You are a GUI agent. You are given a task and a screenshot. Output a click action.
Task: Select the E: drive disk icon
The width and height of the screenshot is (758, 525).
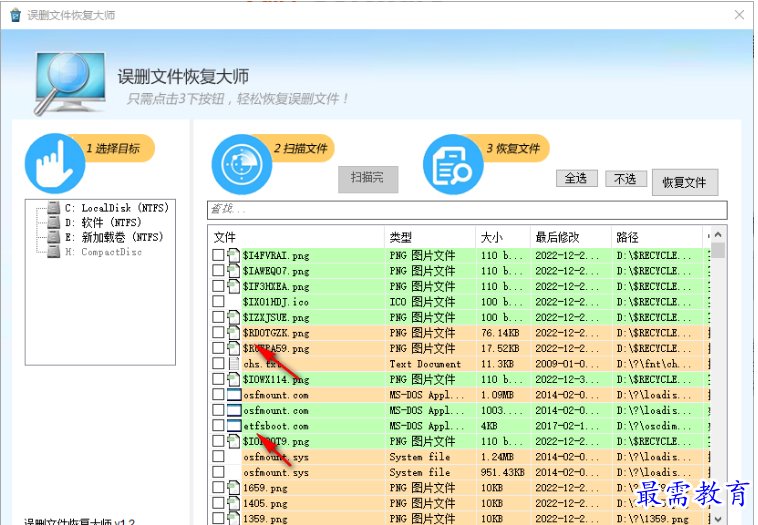[54, 237]
